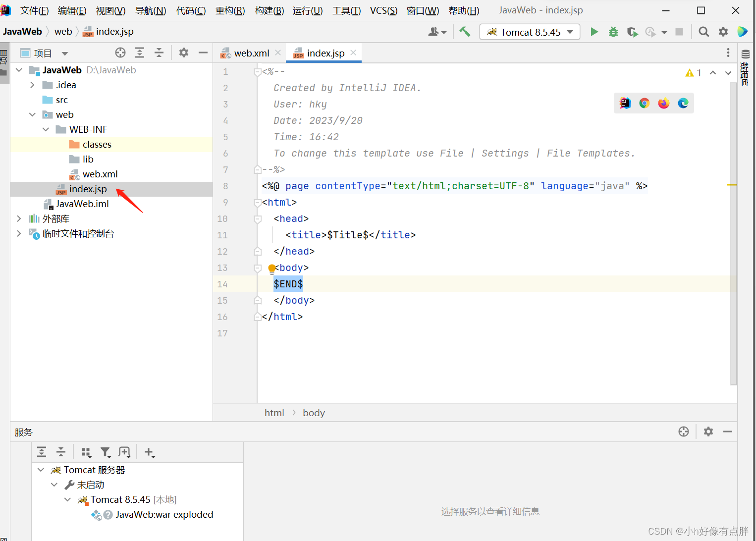Expand the .idea folder
Viewport: 756px width, 541px height.
[32, 85]
